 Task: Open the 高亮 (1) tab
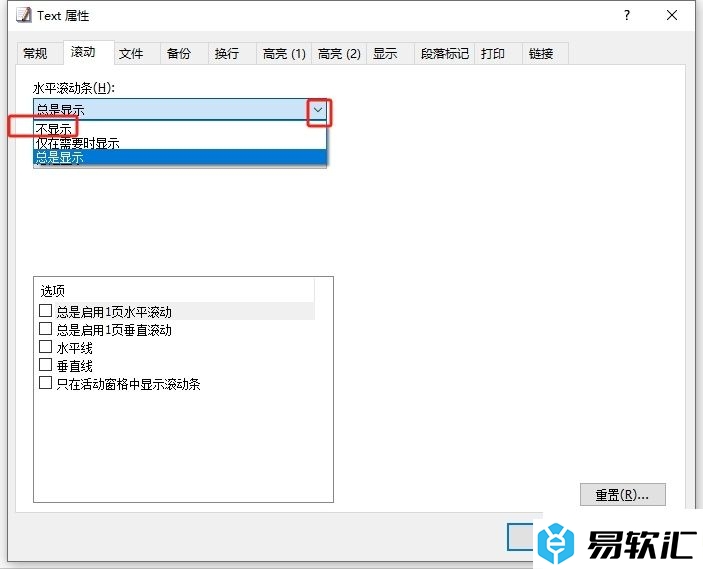click(284, 54)
